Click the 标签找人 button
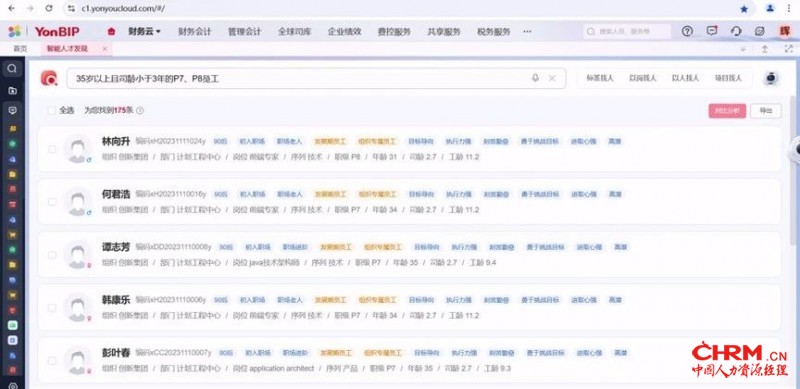Viewport: 800px width, 389px height. pyautogui.click(x=599, y=79)
